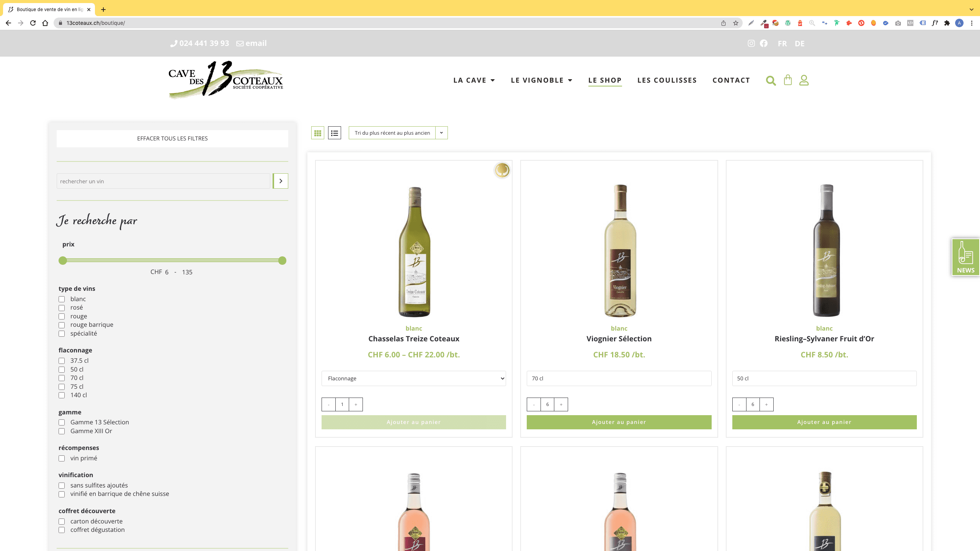This screenshot has height=551, width=980.
Task: Open the WordPress extension icon
Action: click(788, 23)
